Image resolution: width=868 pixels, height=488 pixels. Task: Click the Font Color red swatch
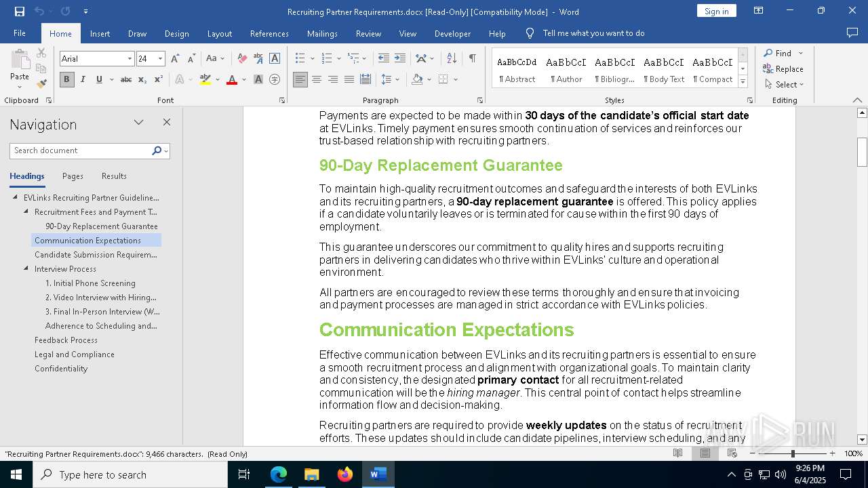232,79
